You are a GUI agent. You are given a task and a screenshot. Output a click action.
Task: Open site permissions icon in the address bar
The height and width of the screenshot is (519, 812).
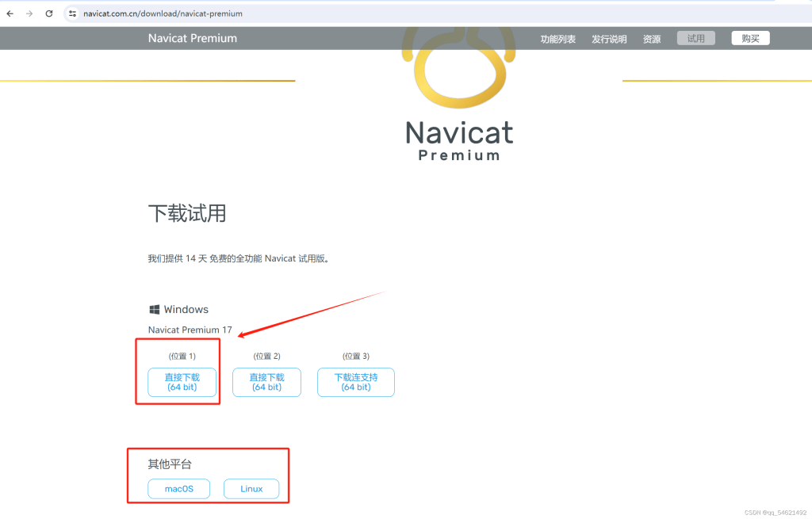[71, 13]
